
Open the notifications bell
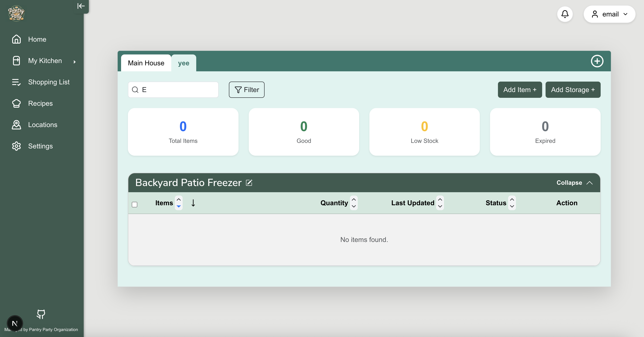pos(565,14)
